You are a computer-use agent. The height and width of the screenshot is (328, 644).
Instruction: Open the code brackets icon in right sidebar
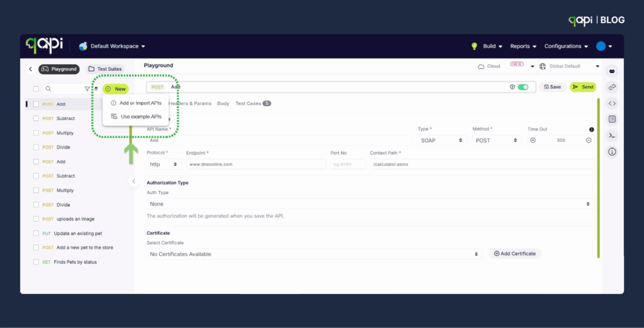(x=612, y=103)
